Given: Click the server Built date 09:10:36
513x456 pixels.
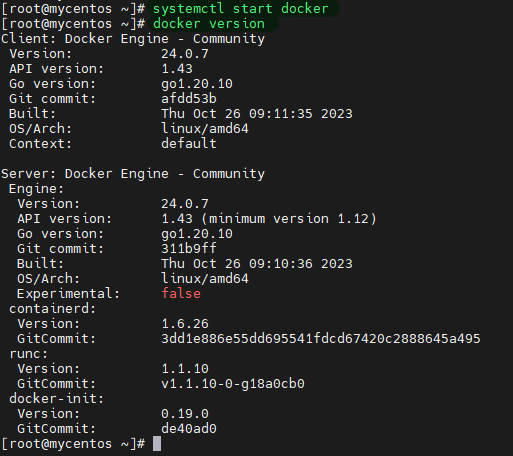Looking at the screenshot, I should (281, 264).
